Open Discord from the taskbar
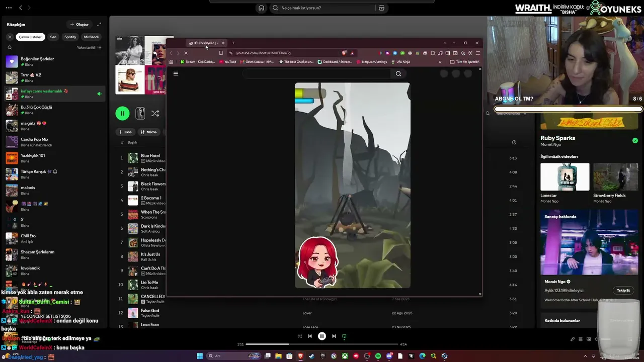Screen dimensions: 644x362 389,356
